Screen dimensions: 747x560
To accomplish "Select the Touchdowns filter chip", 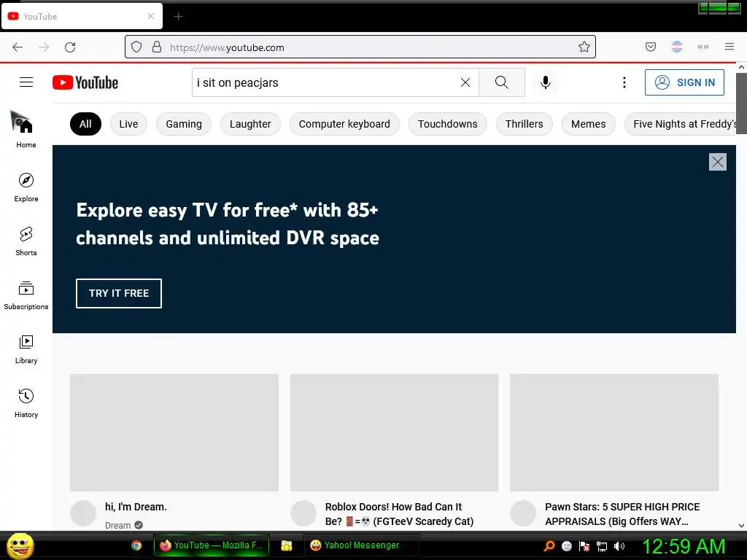I will [x=447, y=124].
